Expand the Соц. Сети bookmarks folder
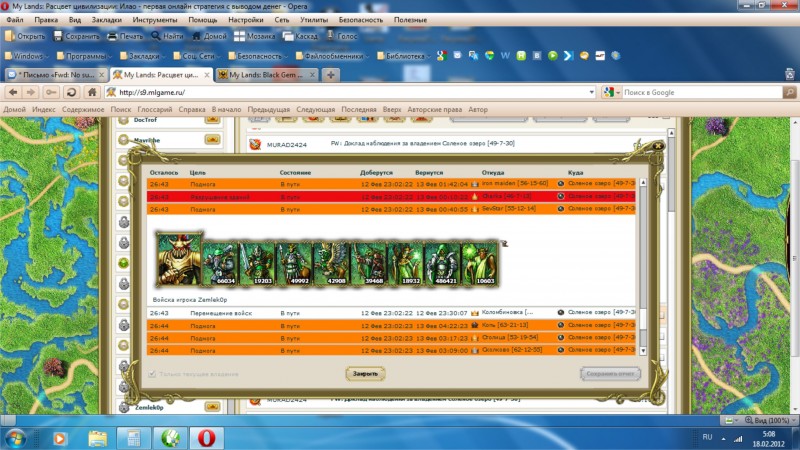 click(x=197, y=56)
